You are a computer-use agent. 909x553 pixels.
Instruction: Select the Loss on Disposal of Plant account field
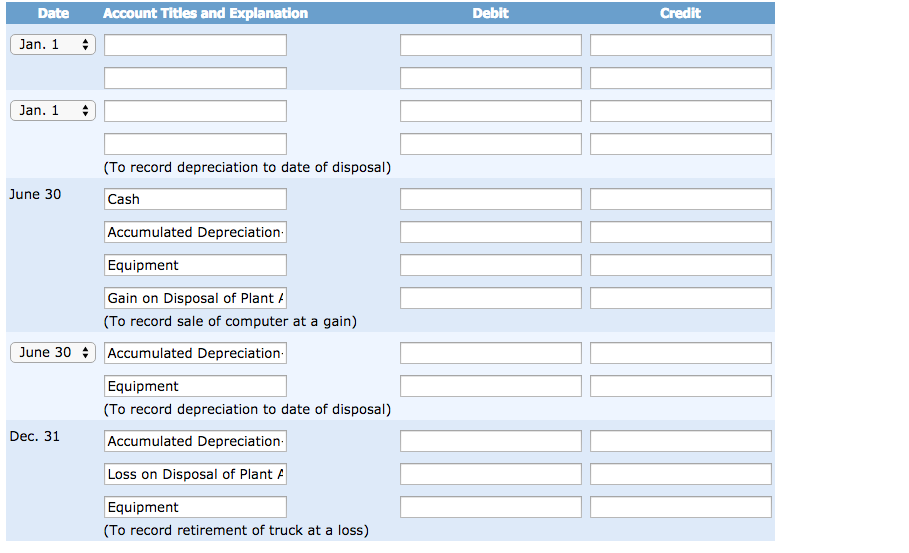[x=195, y=475]
